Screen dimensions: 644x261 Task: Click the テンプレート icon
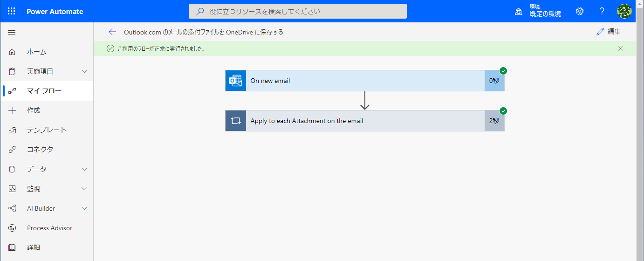coord(12,130)
